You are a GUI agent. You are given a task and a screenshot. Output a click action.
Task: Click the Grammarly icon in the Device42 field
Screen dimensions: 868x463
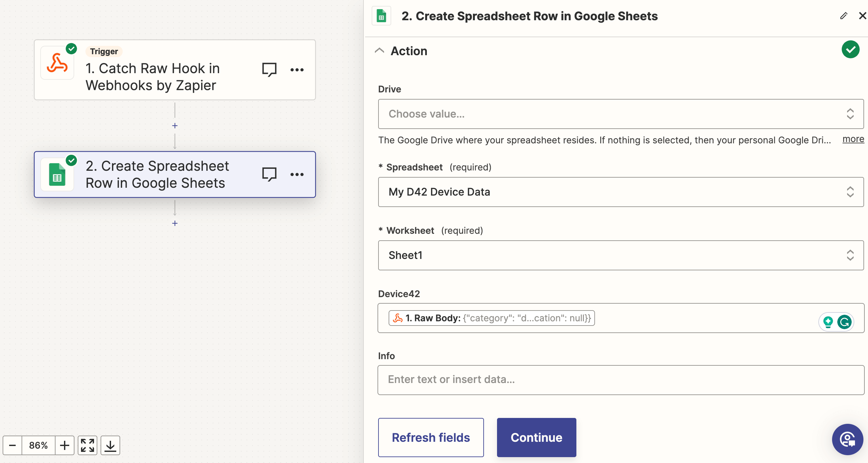pos(845,322)
